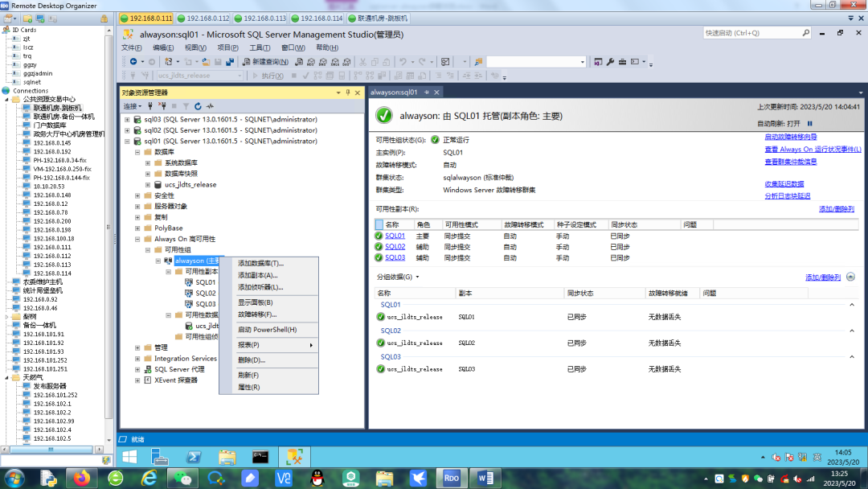Collapse the Always On 高可用性 node
Image resolution: width=868 pixels, height=489 pixels.
(x=137, y=239)
